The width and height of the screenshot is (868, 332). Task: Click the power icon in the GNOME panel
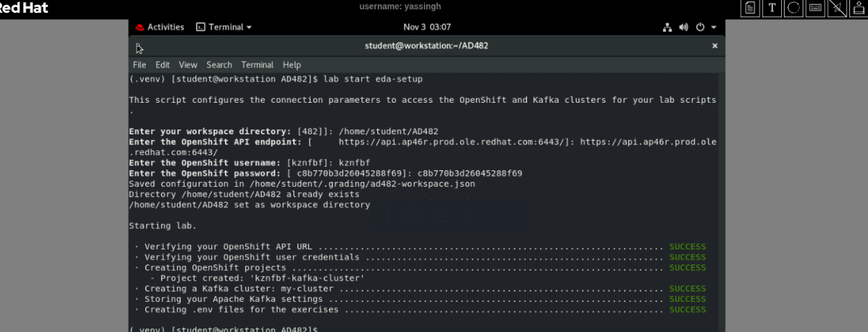pyautogui.click(x=701, y=27)
